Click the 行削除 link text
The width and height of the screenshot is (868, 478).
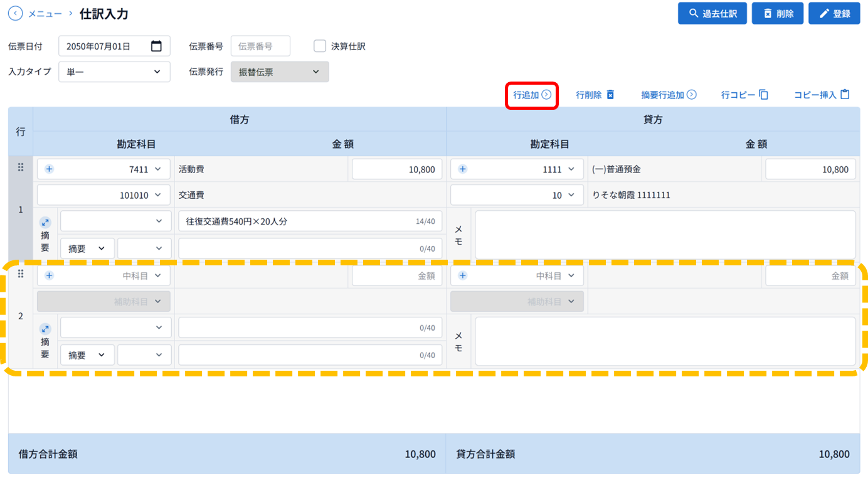point(589,95)
